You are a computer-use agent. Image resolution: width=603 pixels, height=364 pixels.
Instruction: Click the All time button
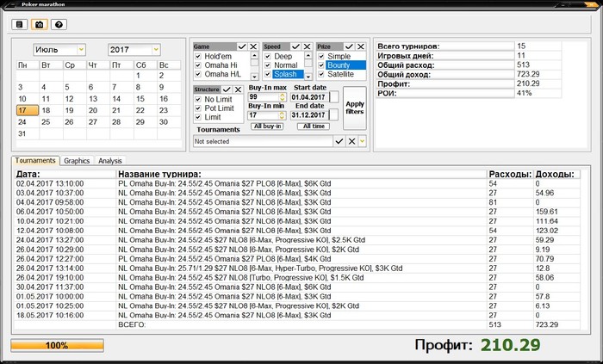[x=314, y=126]
